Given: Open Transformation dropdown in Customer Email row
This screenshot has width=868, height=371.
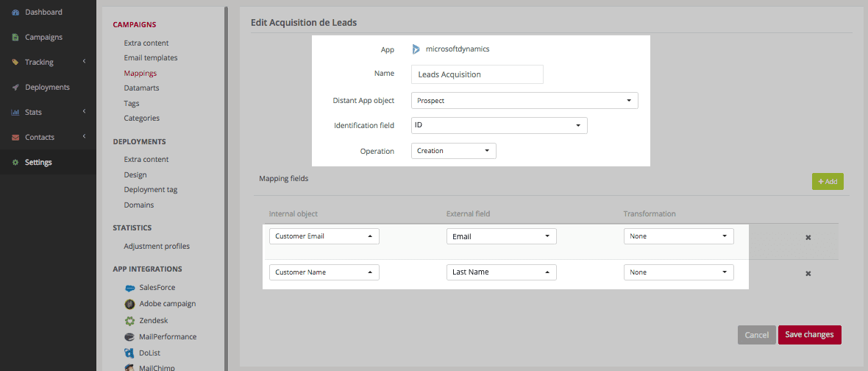Looking at the screenshot, I should coord(679,236).
